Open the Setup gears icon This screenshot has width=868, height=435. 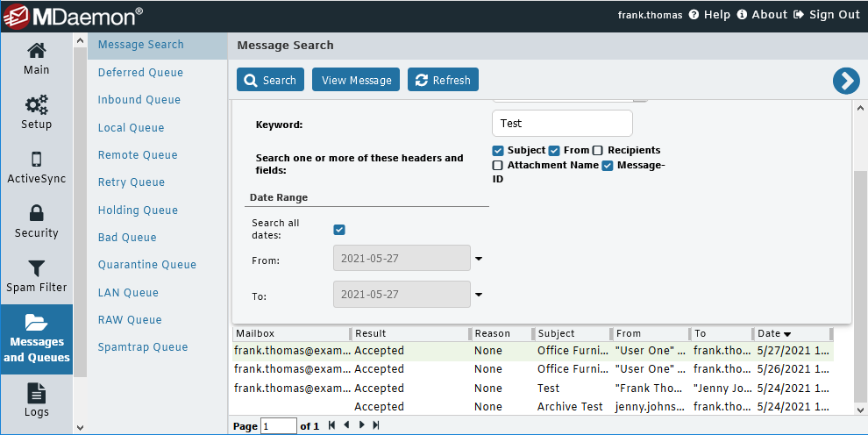[x=37, y=104]
